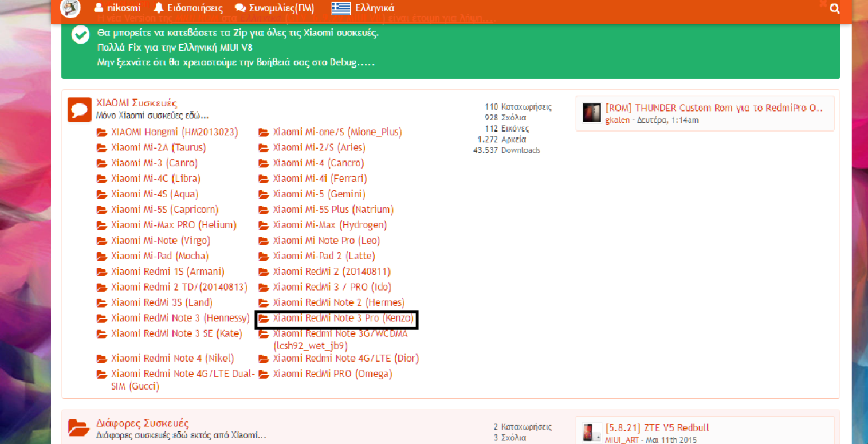The height and width of the screenshot is (444, 868).
Task: Click folder icon beside Xiaomi Redmi 1S (Armani)
Action: (102, 272)
